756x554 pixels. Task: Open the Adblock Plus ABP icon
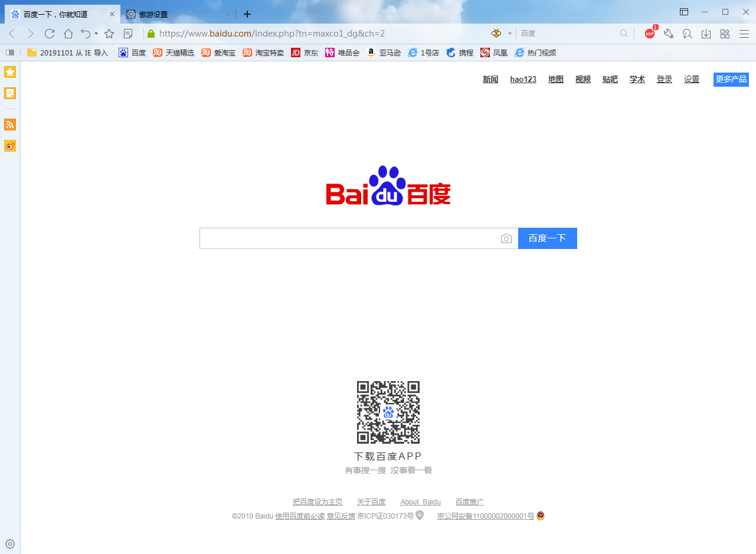[x=649, y=33]
